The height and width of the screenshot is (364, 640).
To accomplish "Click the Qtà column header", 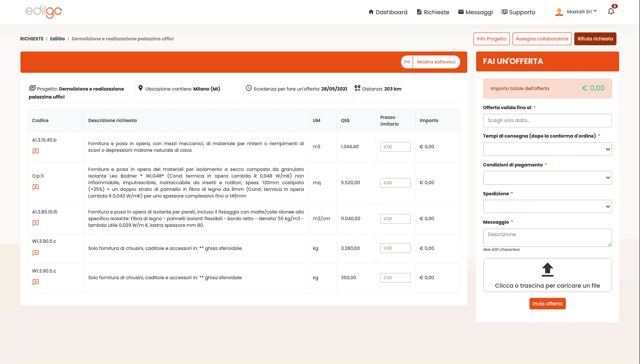I will pos(345,120).
